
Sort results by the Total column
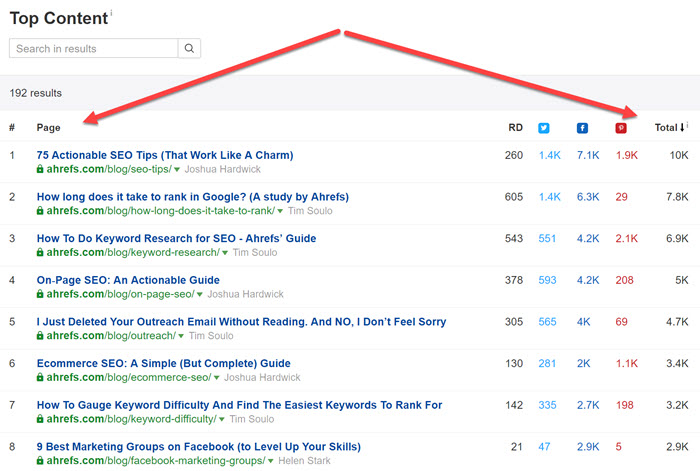coord(667,128)
